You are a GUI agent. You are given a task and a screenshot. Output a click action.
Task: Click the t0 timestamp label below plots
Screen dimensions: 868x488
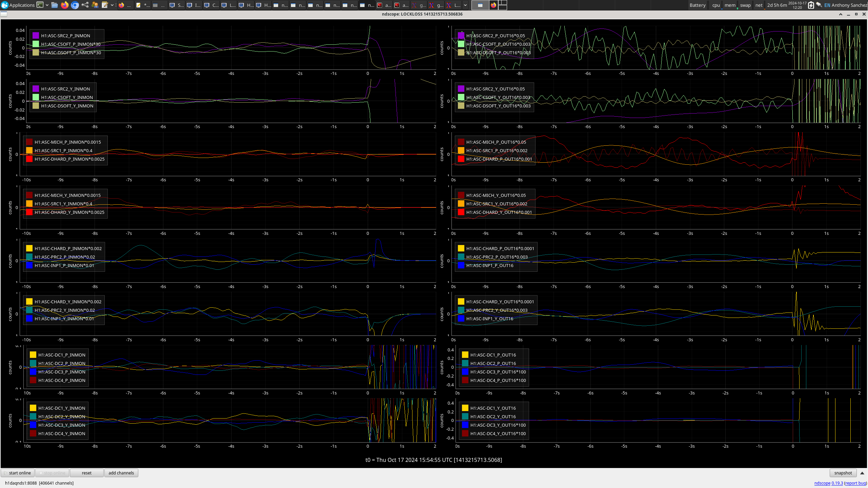[434, 460]
